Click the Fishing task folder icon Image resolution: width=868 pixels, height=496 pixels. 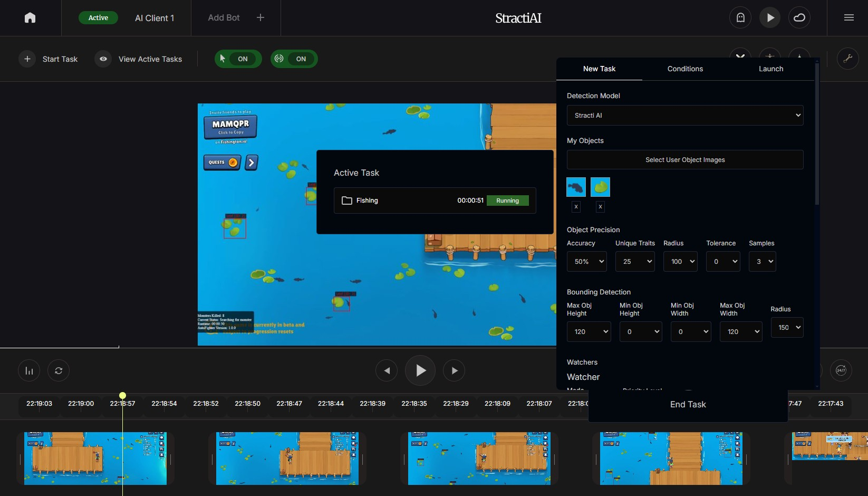pos(347,201)
